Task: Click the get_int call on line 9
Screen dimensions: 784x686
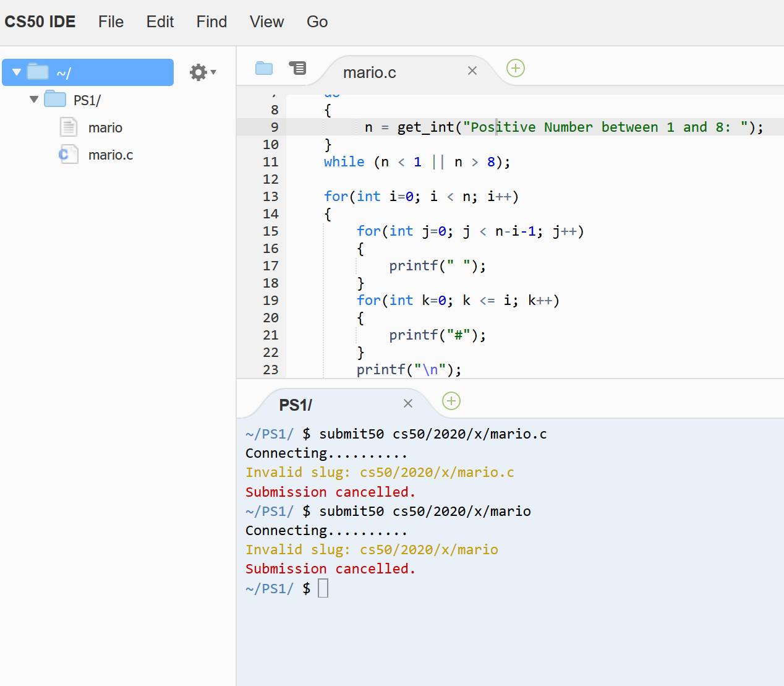Action: pos(580,127)
